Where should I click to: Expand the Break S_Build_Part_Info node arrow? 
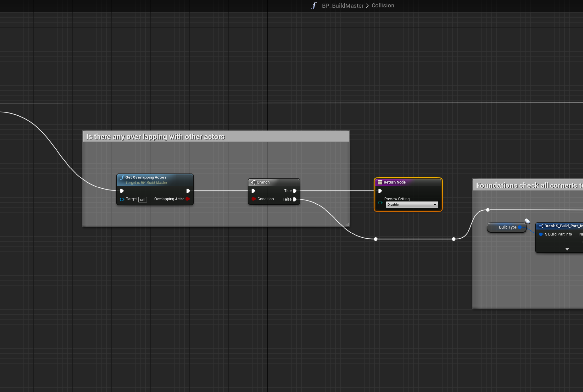567,249
